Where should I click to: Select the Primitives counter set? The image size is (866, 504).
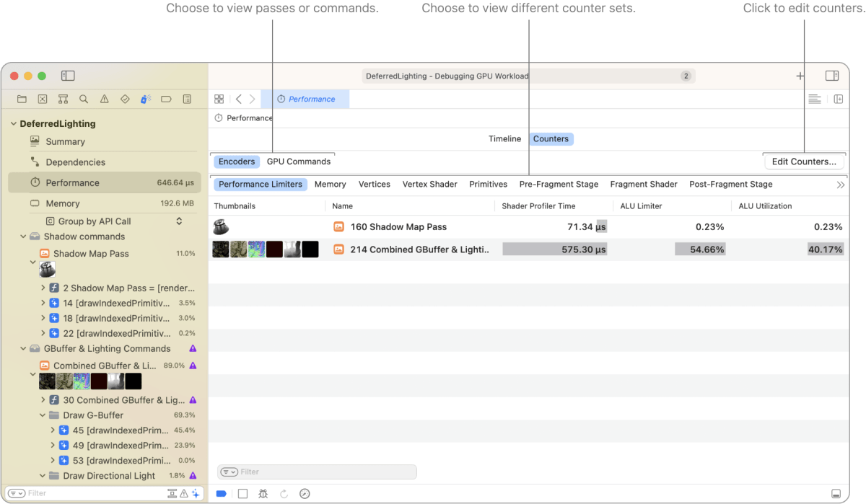[x=489, y=185]
